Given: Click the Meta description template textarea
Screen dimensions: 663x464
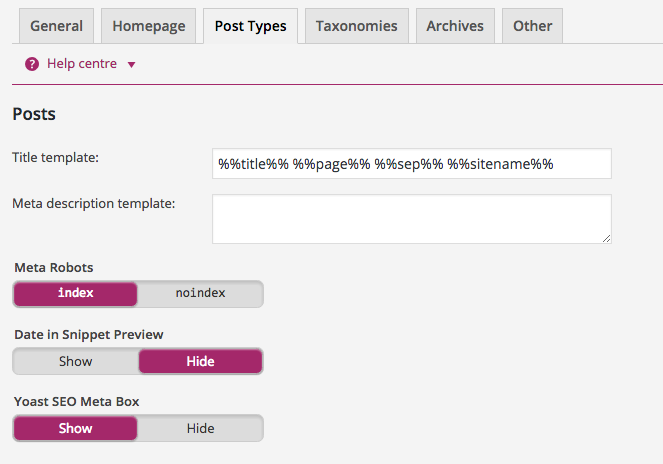Looking at the screenshot, I should 411,218.
